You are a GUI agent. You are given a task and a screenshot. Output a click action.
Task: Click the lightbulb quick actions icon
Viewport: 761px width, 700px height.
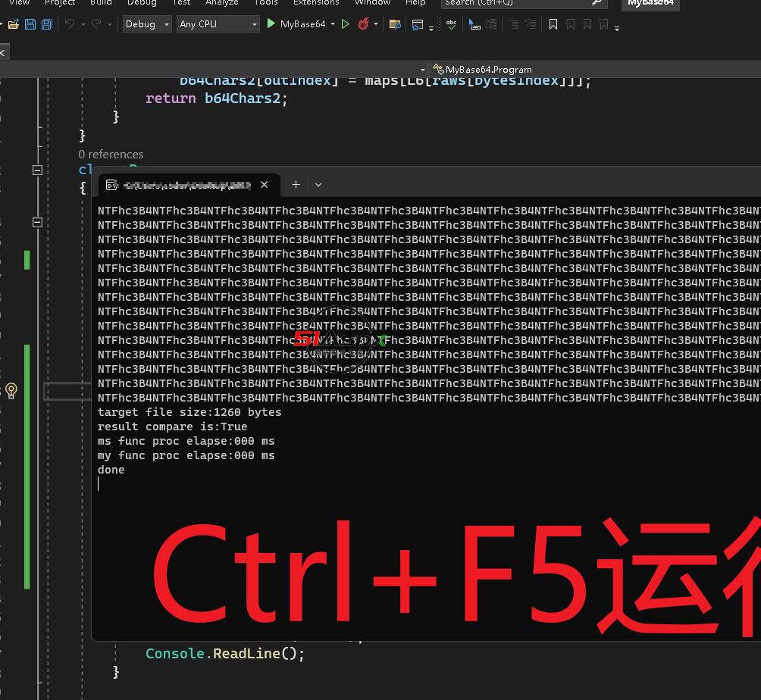[x=11, y=390]
